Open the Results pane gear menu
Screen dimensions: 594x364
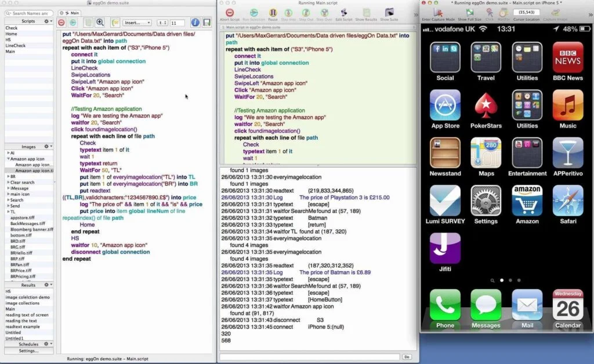pos(48,285)
